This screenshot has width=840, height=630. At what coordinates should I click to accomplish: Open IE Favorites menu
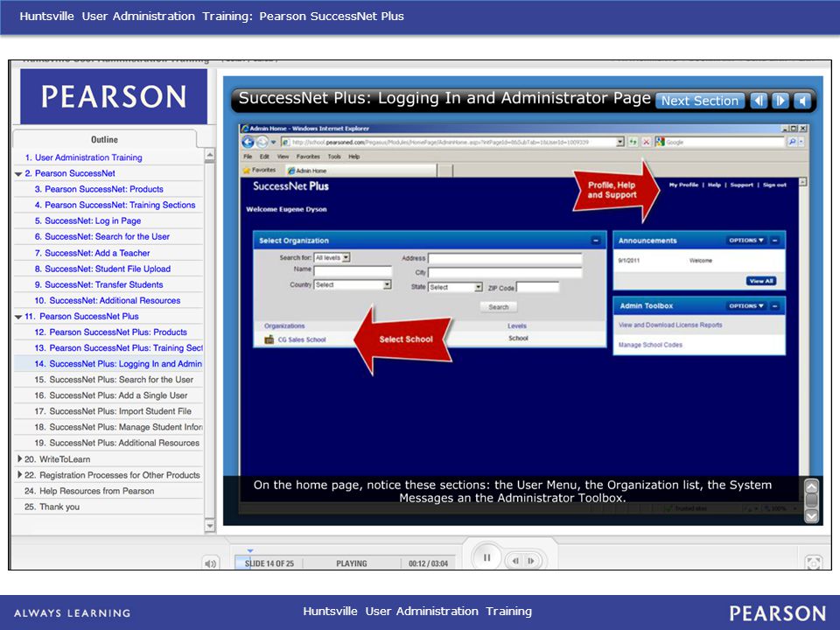[x=308, y=157]
